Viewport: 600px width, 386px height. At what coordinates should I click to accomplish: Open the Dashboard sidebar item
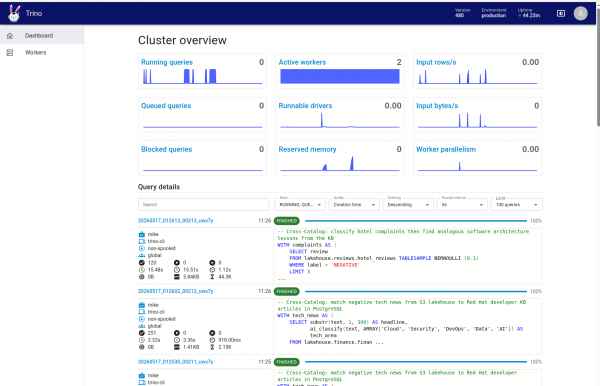pos(42,36)
